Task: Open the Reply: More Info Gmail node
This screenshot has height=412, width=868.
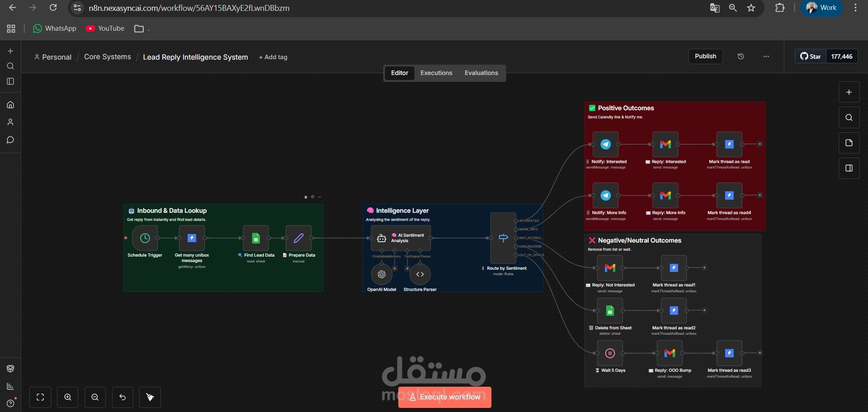Action: coord(665,195)
